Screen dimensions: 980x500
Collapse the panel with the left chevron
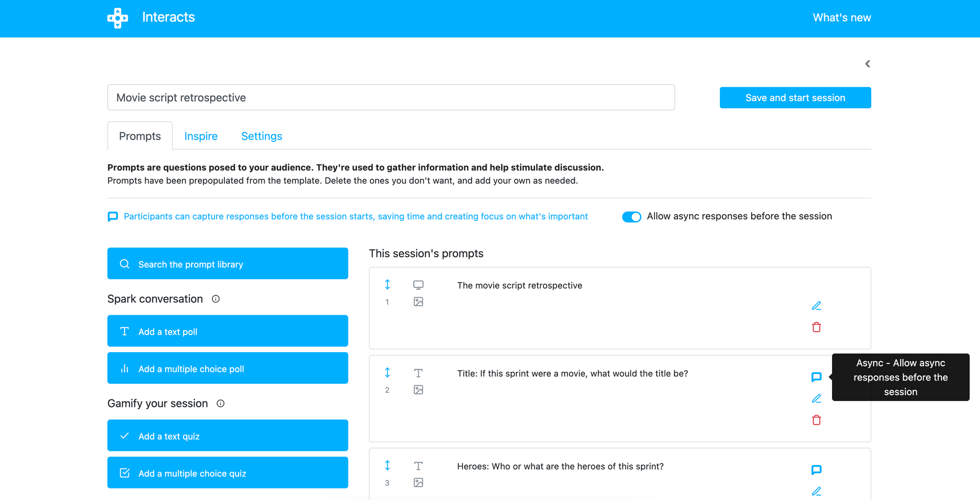[867, 64]
